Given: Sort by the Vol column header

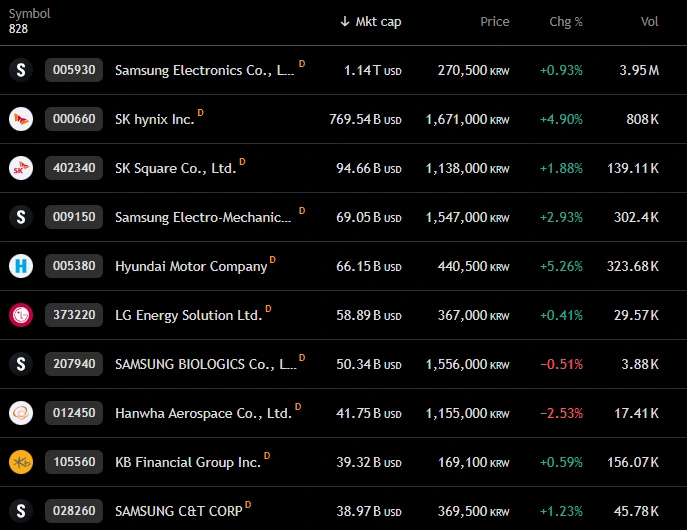Looking at the screenshot, I should 649,21.
